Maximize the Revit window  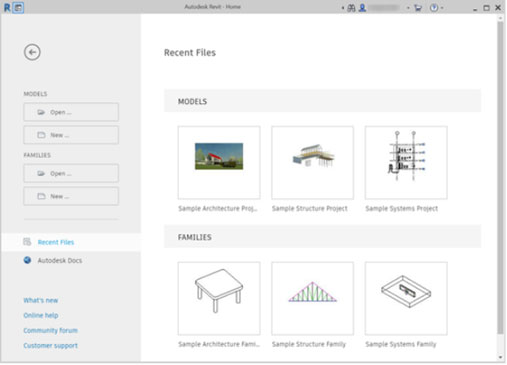[486, 8]
